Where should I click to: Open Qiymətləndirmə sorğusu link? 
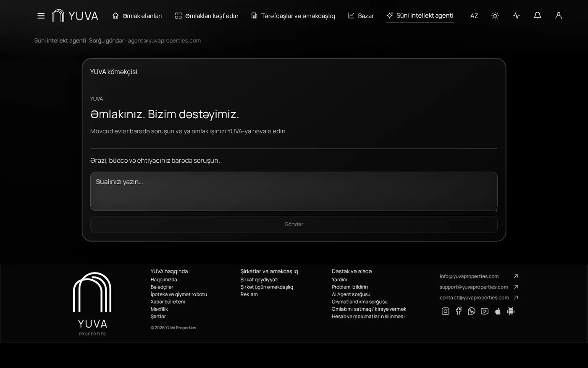point(360,302)
